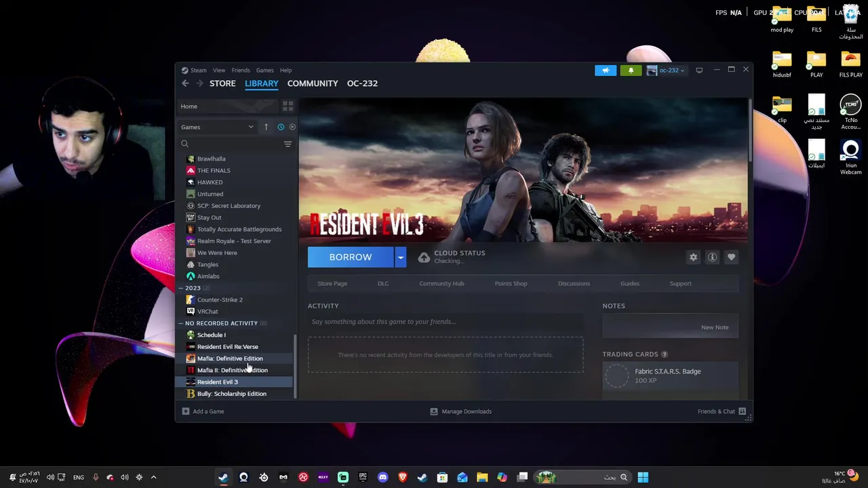Open the Points Shop link
The image size is (868, 488).
511,283
